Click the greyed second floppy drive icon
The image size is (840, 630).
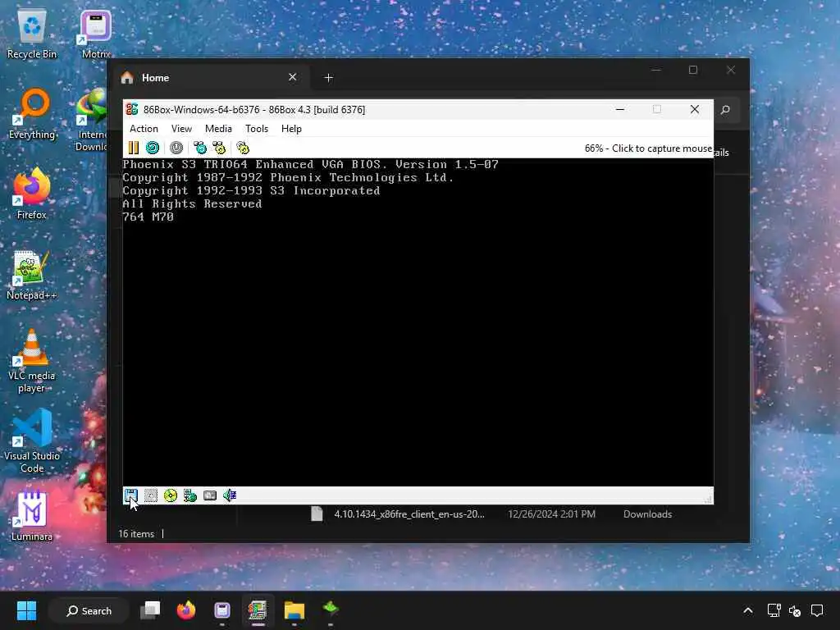(x=151, y=495)
